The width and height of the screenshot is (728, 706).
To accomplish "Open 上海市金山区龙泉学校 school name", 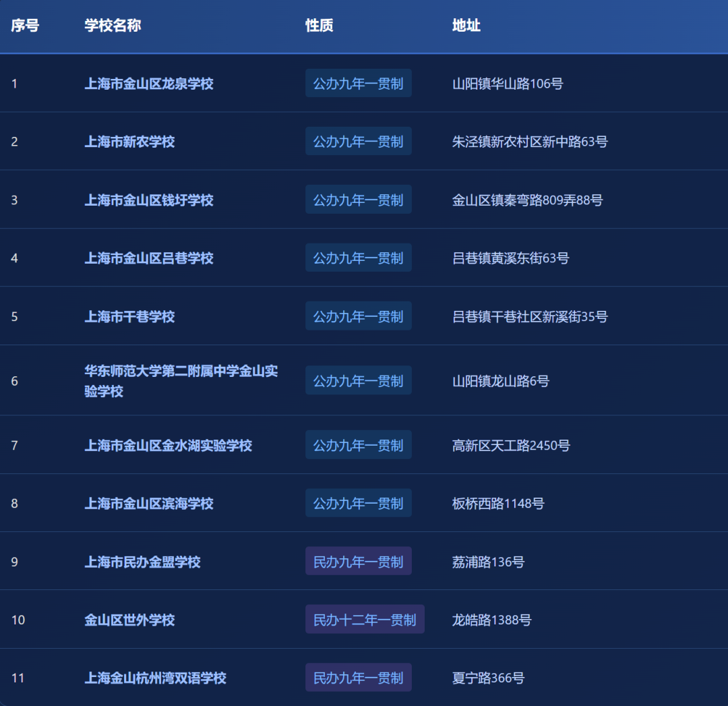I will pos(149,84).
